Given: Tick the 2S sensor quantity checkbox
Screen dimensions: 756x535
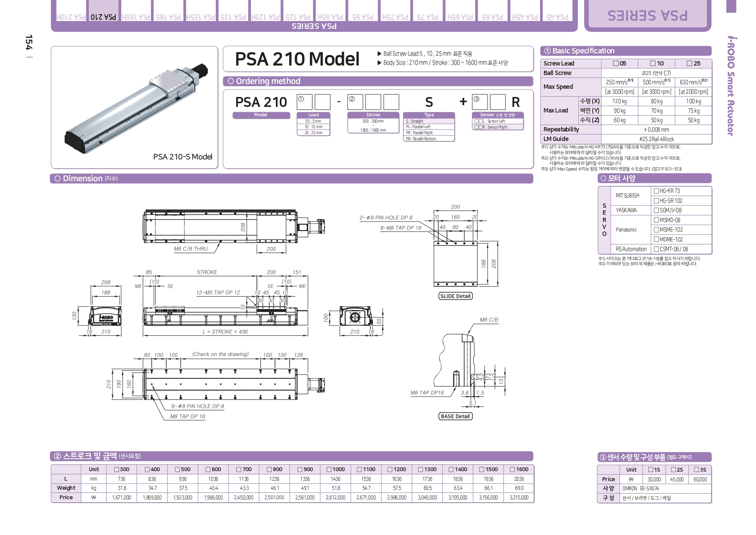Looking at the screenshot, I should [x=673, y=469].
